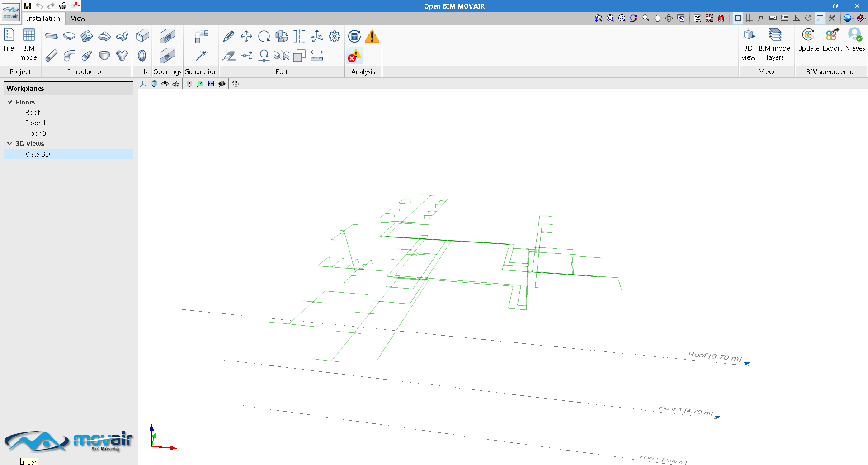Click the Edit pencil tool
868x465 pixels.
[229, 36]
